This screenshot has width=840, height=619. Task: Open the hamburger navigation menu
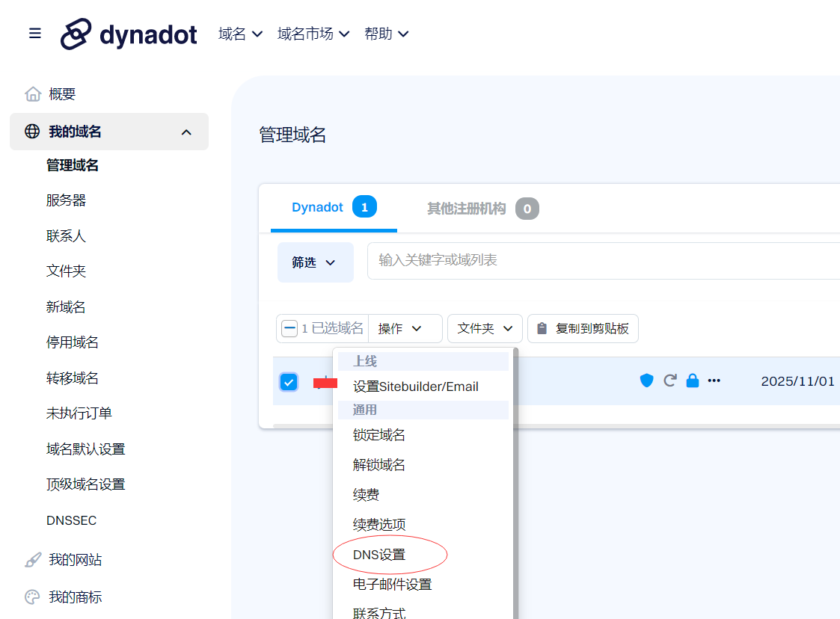[x=35, y=33]
